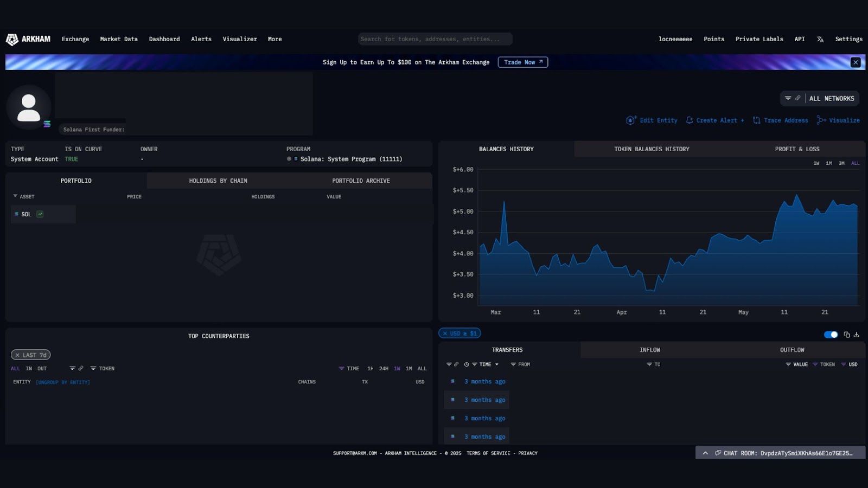
Task: Click the clock icon beside TIME column
Action: click(x=467, y=364)
